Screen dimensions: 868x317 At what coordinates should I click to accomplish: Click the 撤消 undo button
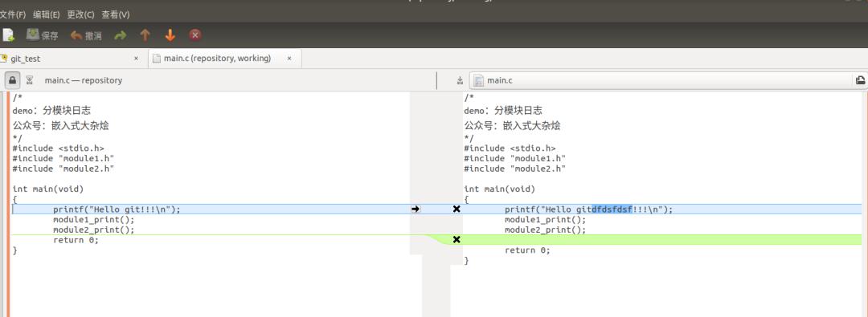[86, 35]
